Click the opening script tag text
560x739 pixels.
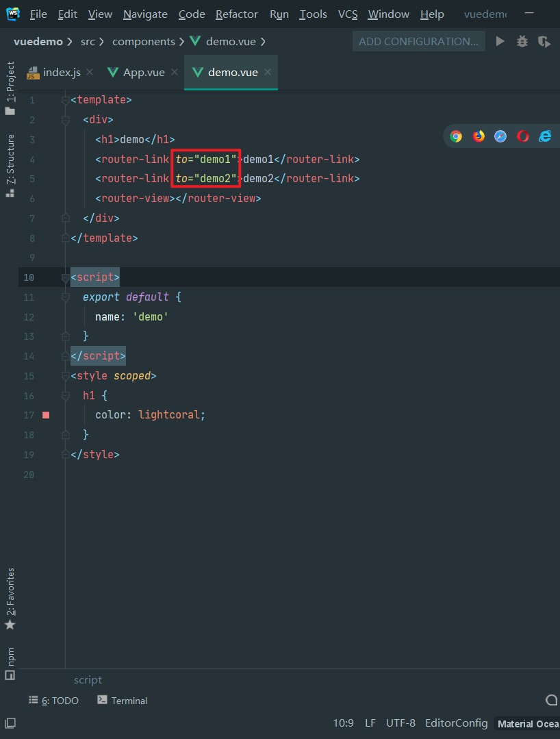click(x=95, y=277)
